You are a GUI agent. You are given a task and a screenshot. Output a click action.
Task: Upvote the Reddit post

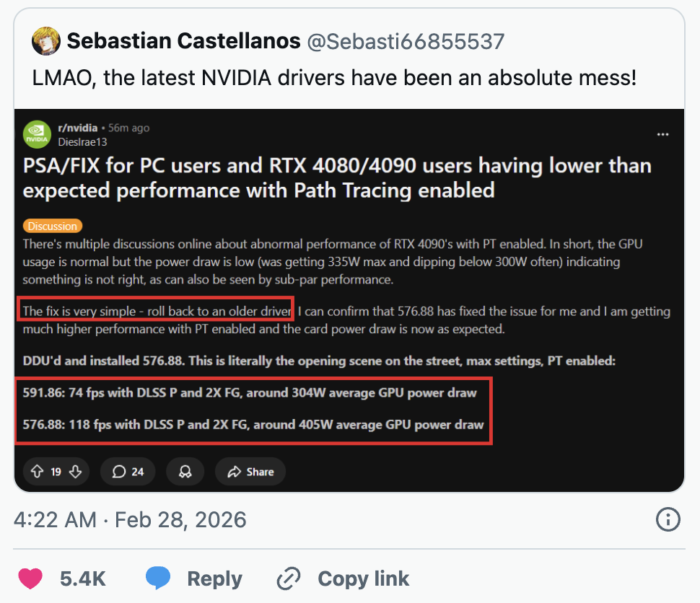pyautogui.click(x=38, y=472)
